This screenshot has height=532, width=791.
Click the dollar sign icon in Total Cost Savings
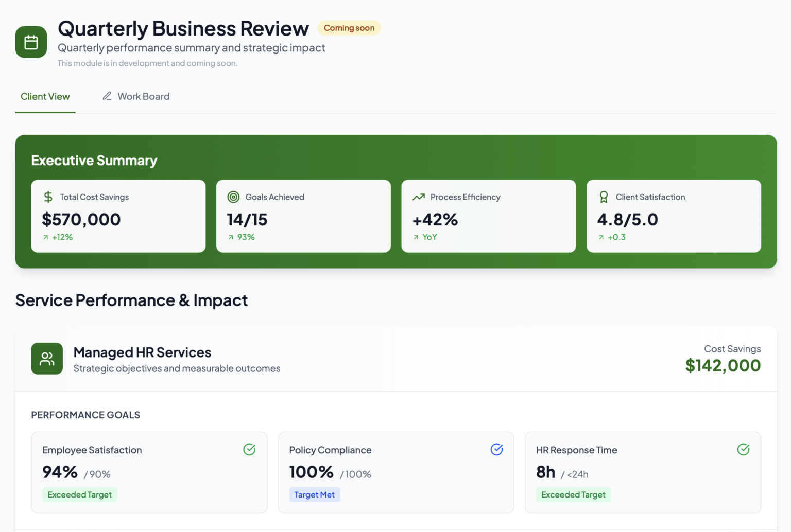click(x=48, y=197)
